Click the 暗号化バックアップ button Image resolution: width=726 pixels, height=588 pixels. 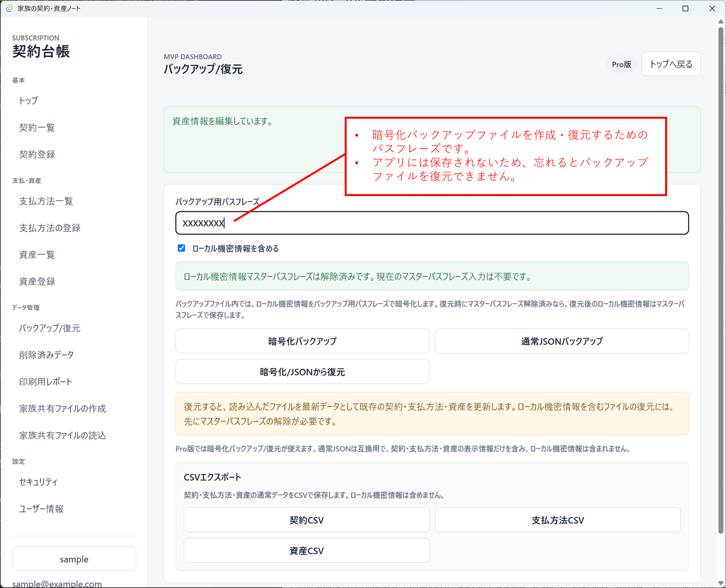click(x=303, y=341)
